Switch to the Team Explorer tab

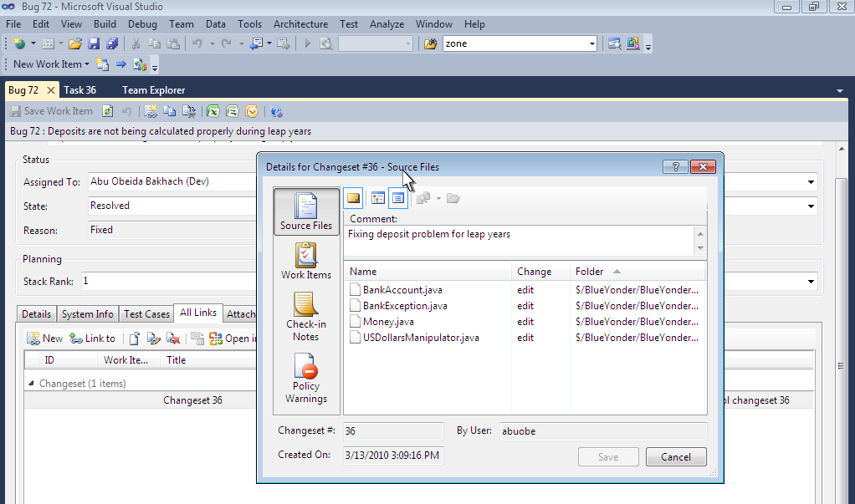153,90
